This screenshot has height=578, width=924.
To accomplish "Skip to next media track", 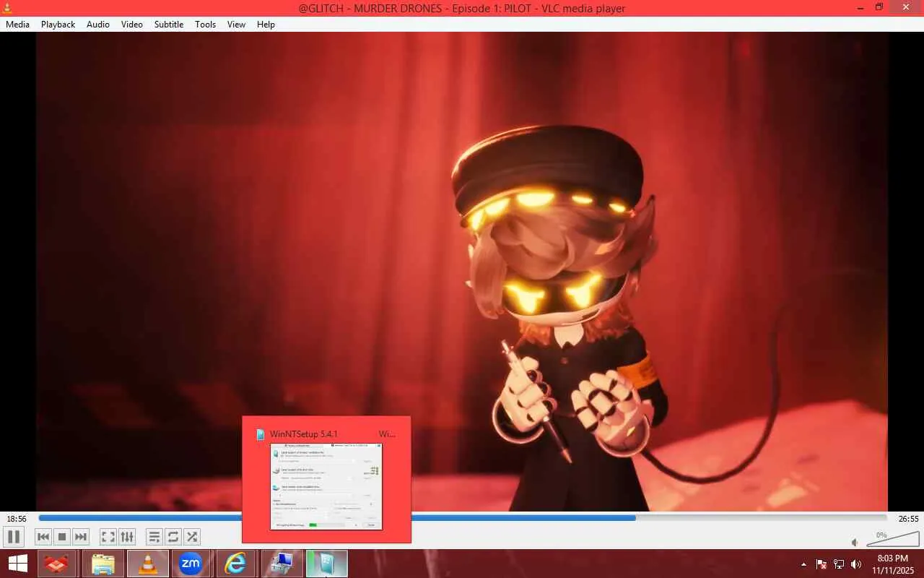I will click(x=81, y=537).
